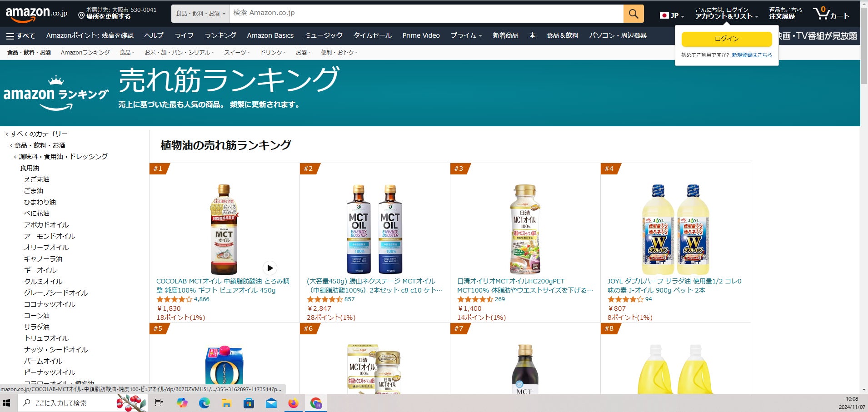Click the yellow ログイン button
Viewport: 868px width, 412px height.
(727, 39)
